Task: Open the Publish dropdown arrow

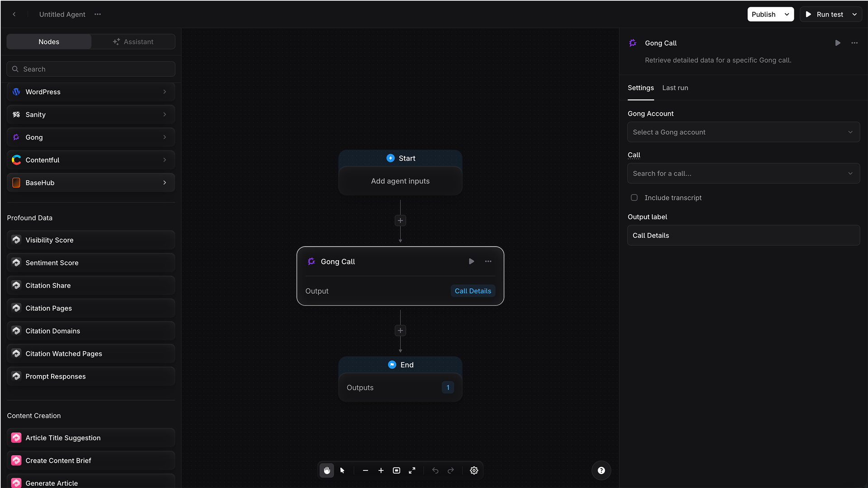Action: click(x=787, y=14)
